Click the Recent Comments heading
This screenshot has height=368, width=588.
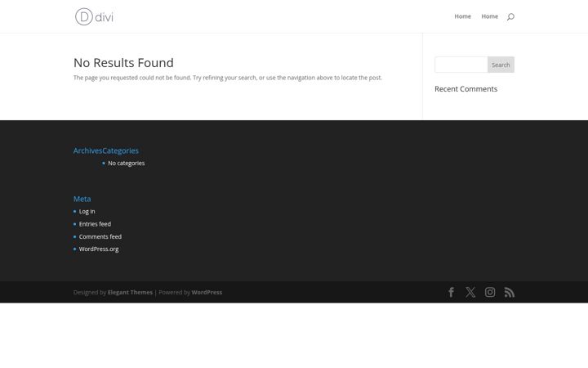(465, 89)
